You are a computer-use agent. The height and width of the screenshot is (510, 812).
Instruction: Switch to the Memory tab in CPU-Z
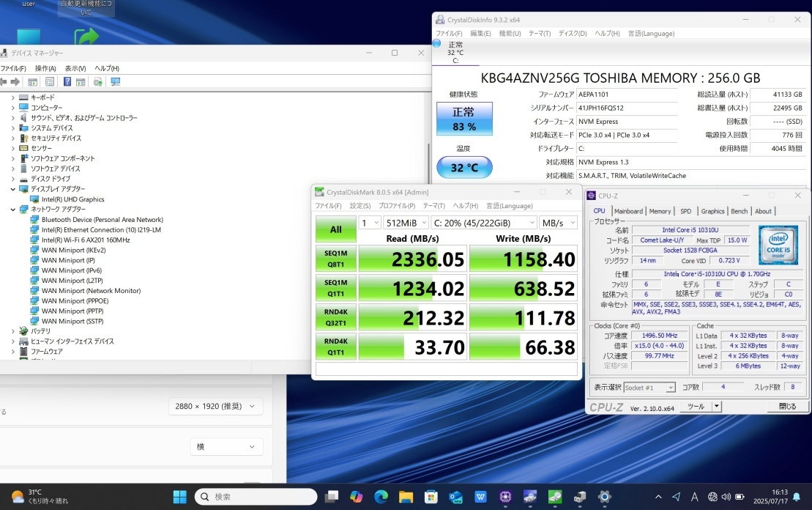point(659,211)
